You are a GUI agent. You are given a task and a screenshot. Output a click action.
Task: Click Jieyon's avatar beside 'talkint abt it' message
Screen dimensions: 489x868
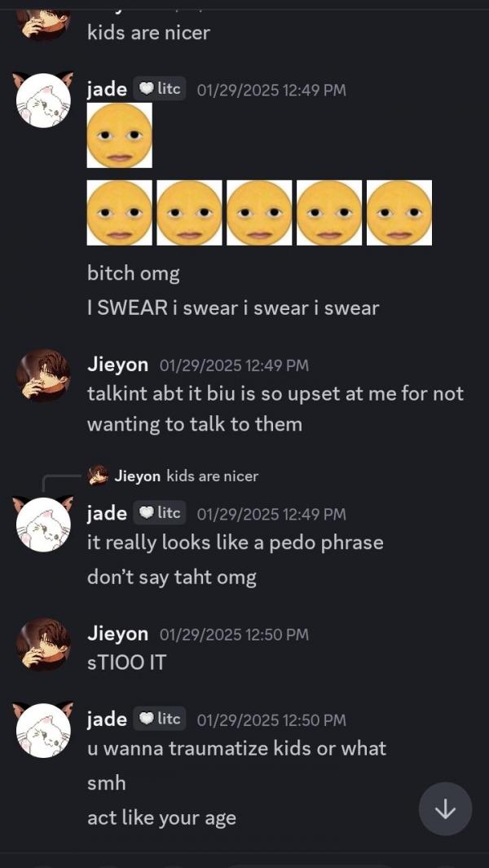(x=43, y=375)
